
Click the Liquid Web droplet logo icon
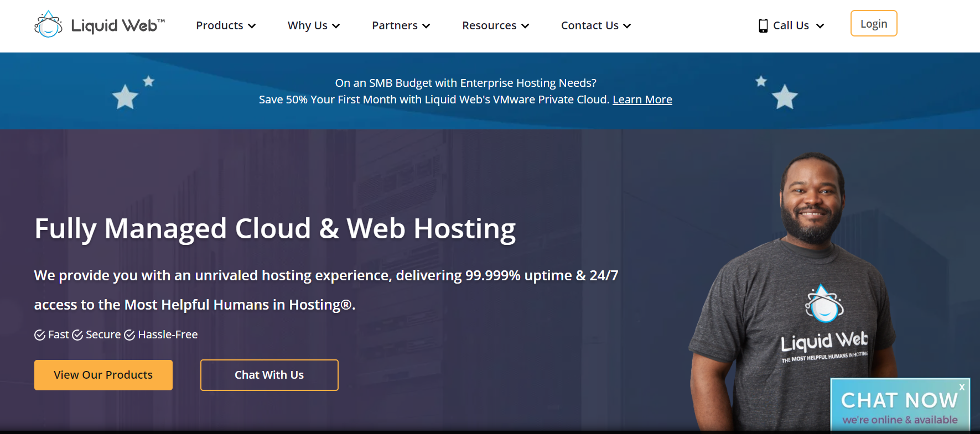point(48,25)
